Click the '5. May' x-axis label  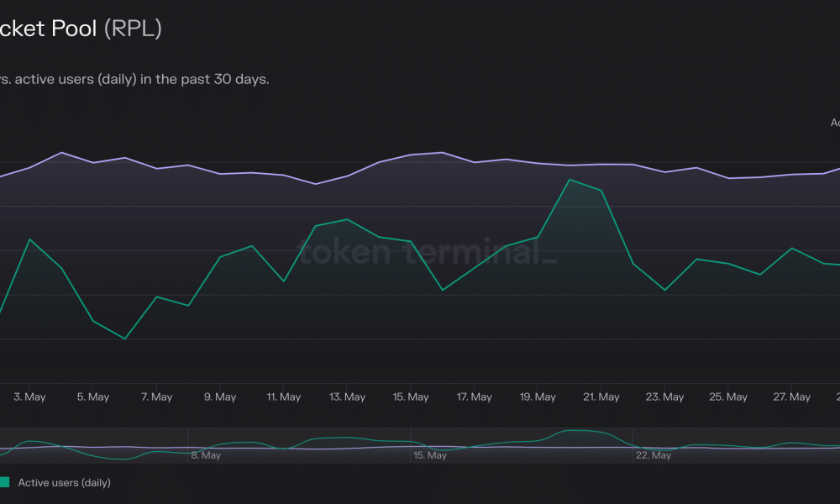tap(92, 396)
